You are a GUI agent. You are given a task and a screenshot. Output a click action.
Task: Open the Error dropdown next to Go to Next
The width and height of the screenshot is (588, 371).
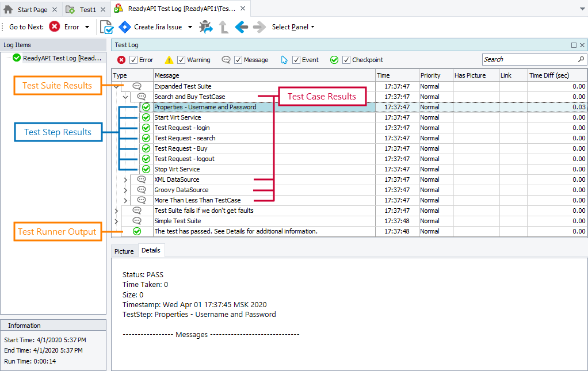pyautogui.click(x=87, y=26)
